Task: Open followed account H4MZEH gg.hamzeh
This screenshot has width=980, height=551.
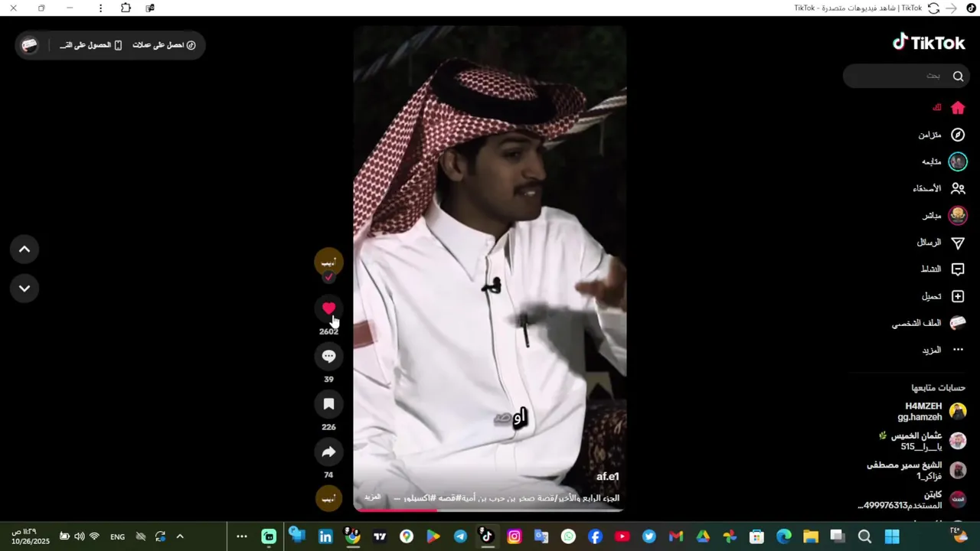Action: [x=932, y=412]
